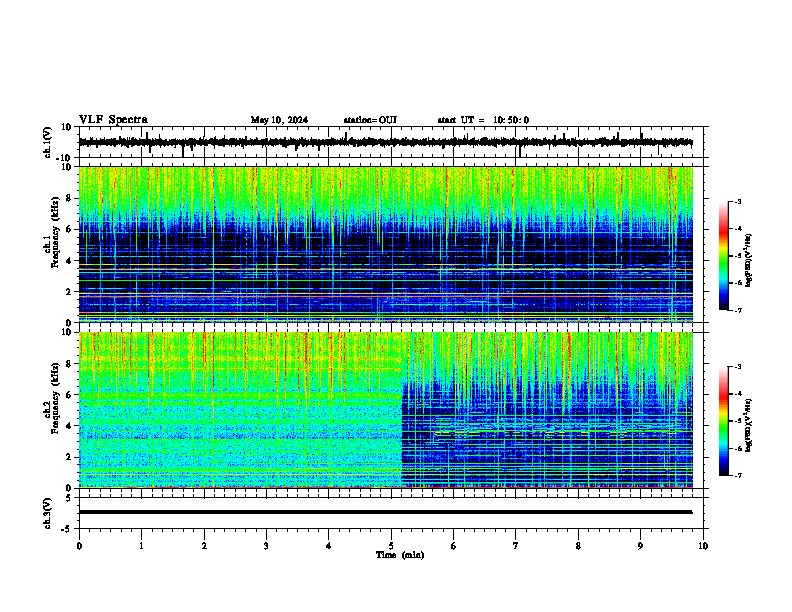Click the time axis tick label "5"
Screen dimensions: 792x612
391,546
